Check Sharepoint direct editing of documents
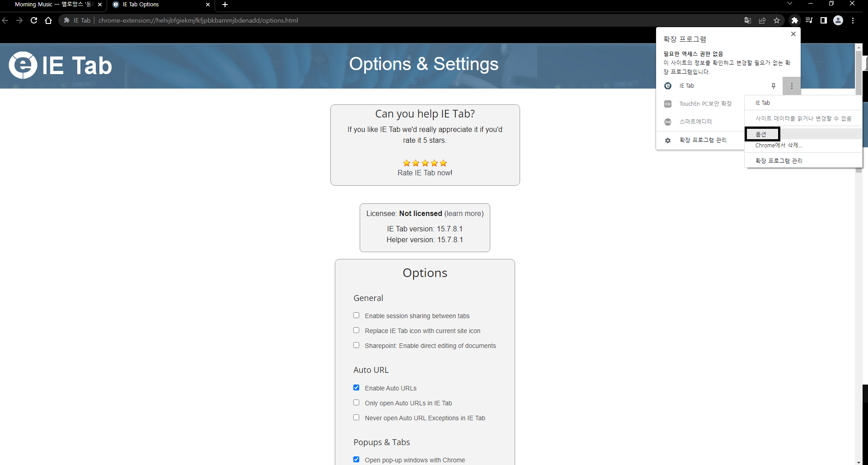 [356, 345]
